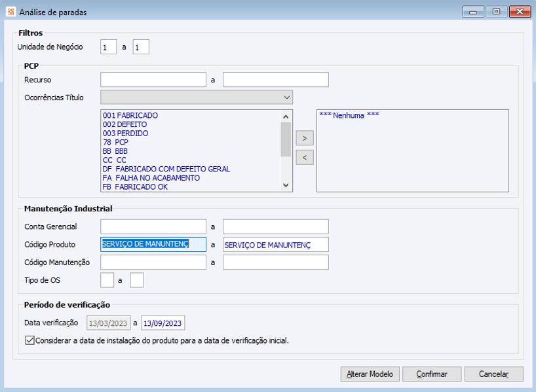Click the Cancelar button
The height and width of the screenshot is (392, 536).
point(493,374)
